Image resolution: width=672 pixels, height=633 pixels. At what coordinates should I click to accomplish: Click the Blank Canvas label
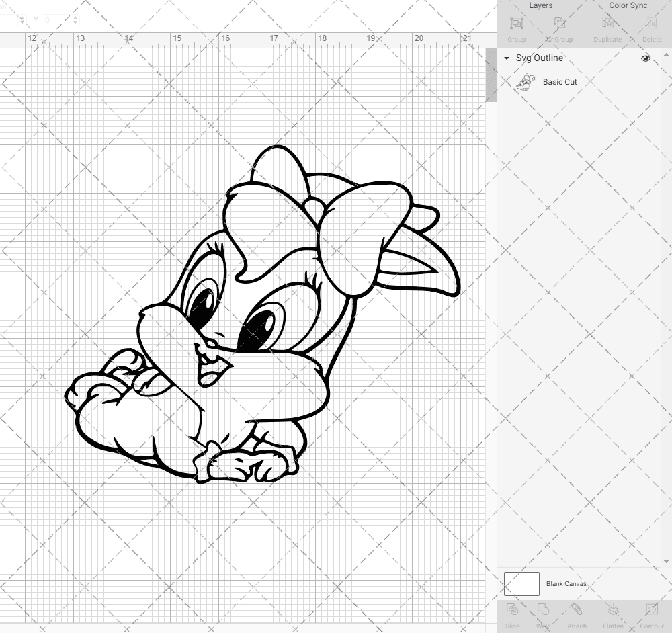(566, 584)
